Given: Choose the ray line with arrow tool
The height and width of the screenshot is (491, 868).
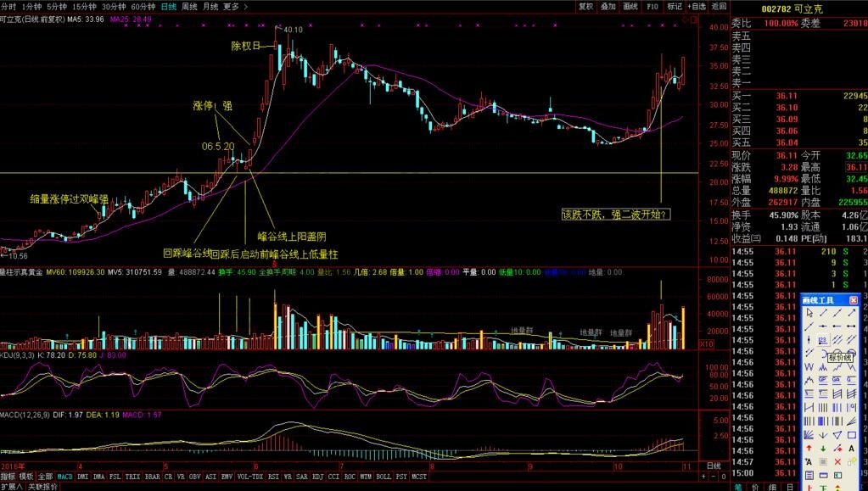Looking at the screenshot, I should click(x=852, y=313).
